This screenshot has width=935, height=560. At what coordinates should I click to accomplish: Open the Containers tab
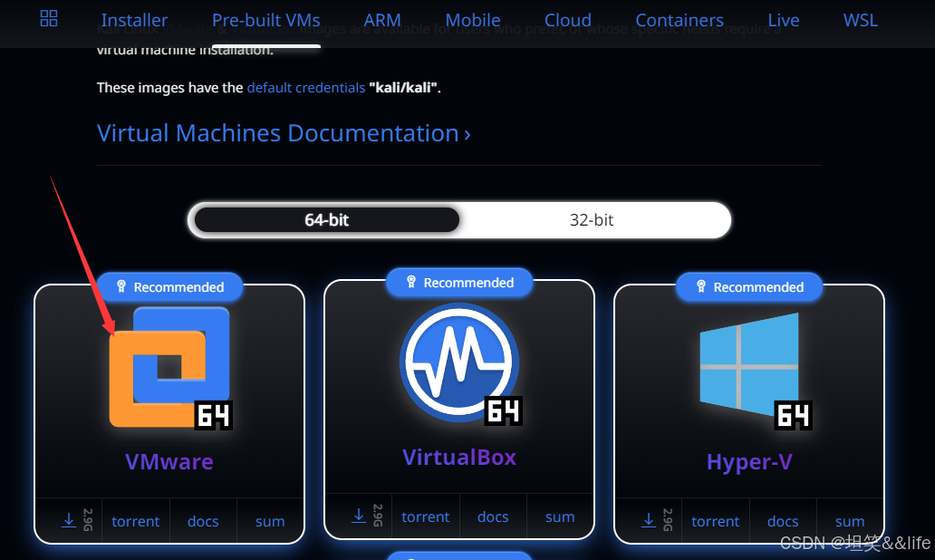pyautogui.click(x=680, y=20)
